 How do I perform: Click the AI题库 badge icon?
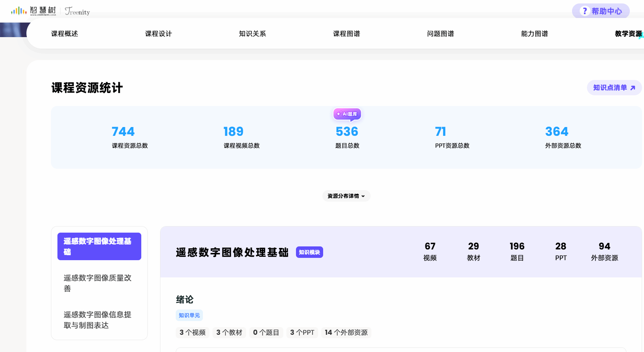pos(347,114)
